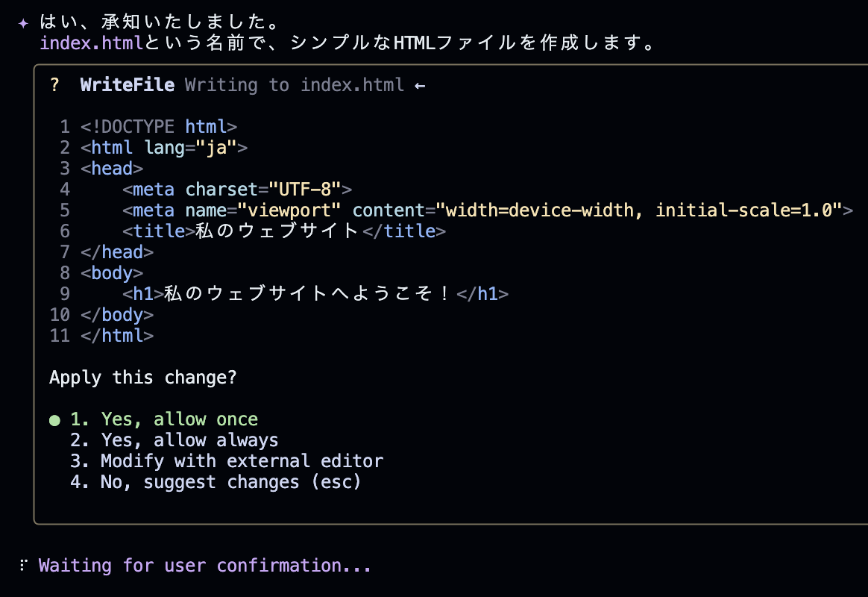Screen dimensions: 868x597
Task: Click the left arrow after index.html
Action: 420,86
